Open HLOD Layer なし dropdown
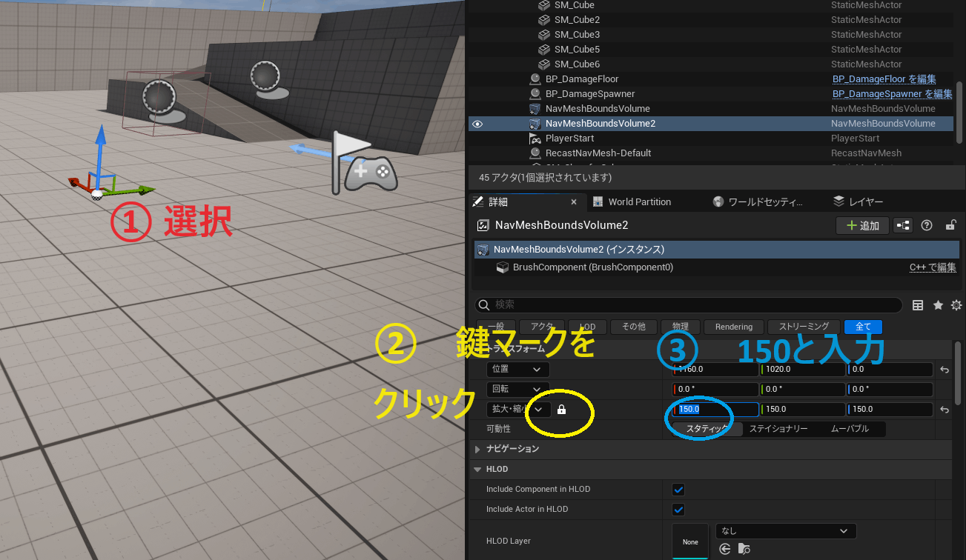Viewport: 966px width, 560px height. 786,531
